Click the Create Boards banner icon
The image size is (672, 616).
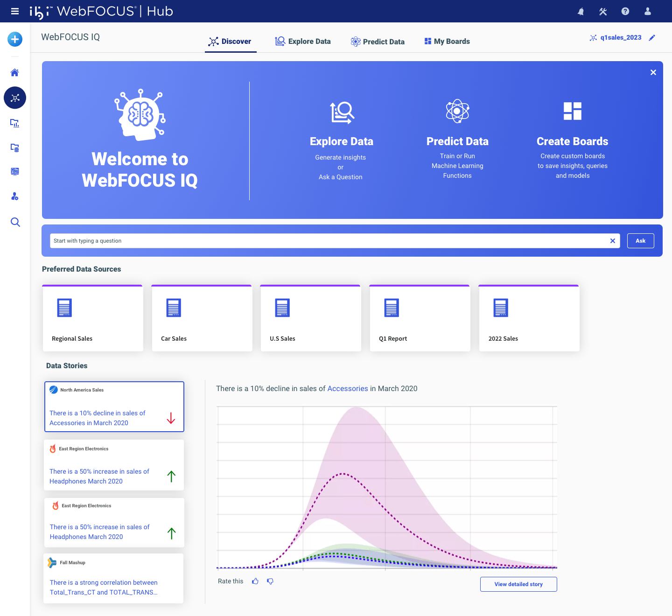[x=573, y=111]
